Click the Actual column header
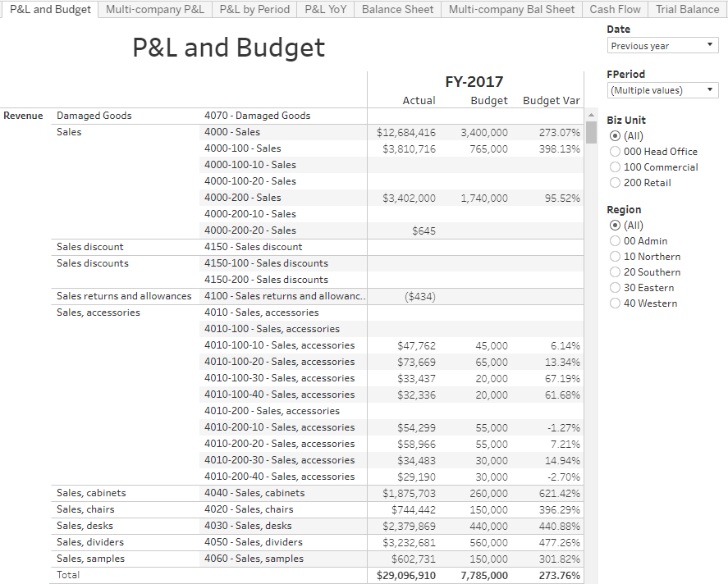 pyautogui.click(x=419, y=101)
